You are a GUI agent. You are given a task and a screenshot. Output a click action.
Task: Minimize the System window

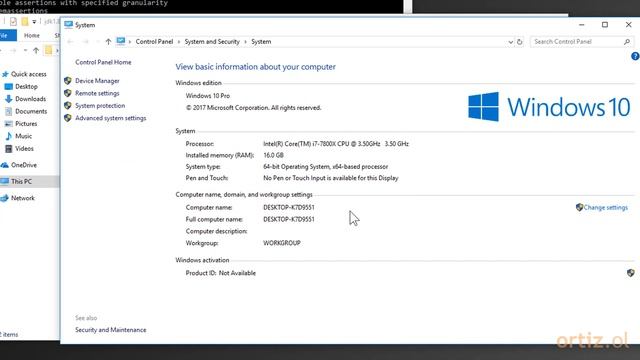582,25
